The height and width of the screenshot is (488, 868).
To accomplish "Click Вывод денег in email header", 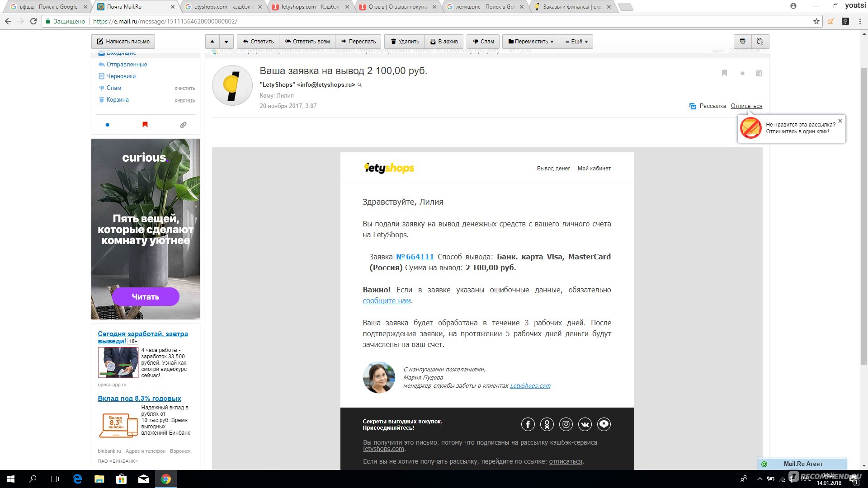I will pyautogui.click(x=553, y=169).
